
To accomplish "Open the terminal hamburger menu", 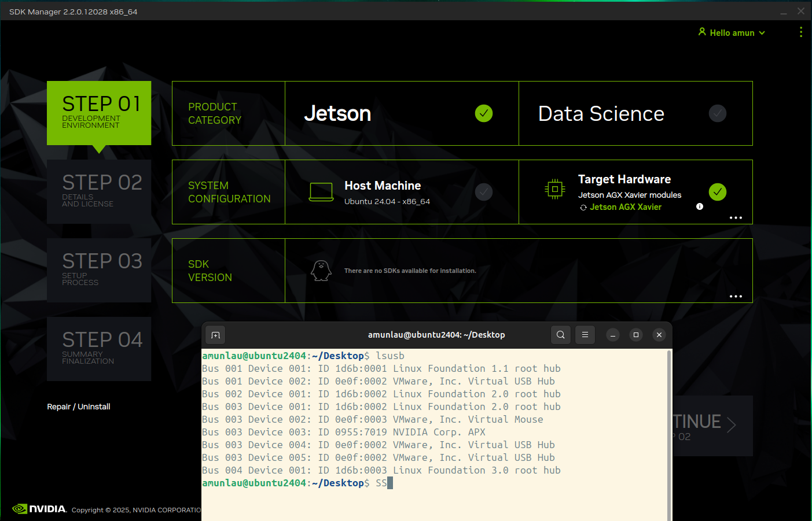I will pyautogui.click(x=585, y=334).
